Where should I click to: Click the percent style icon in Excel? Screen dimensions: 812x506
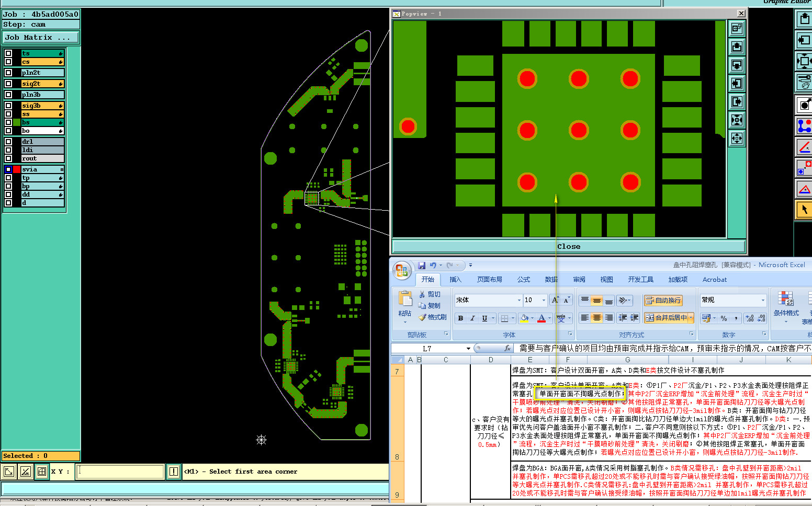pyautogui.click(x=724, y=318)
